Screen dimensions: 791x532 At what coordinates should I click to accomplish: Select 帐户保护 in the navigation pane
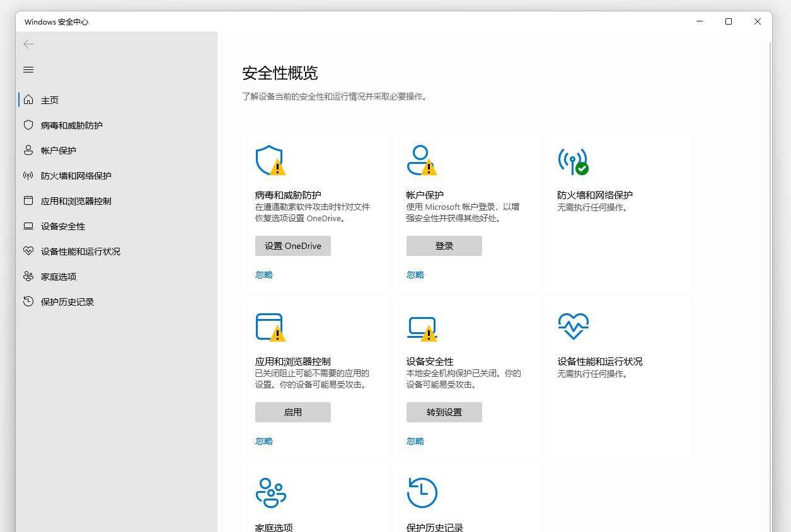coord(59,150)
